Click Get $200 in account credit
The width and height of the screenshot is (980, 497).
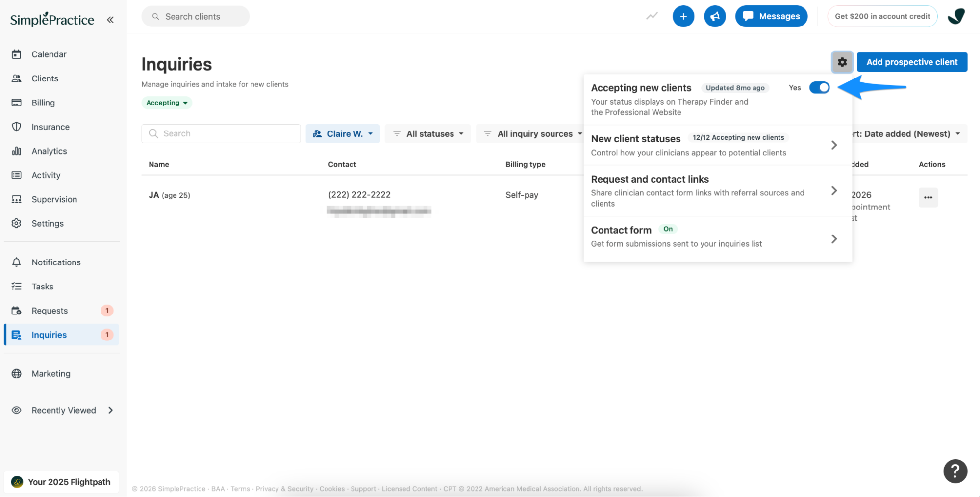point(882,16)
